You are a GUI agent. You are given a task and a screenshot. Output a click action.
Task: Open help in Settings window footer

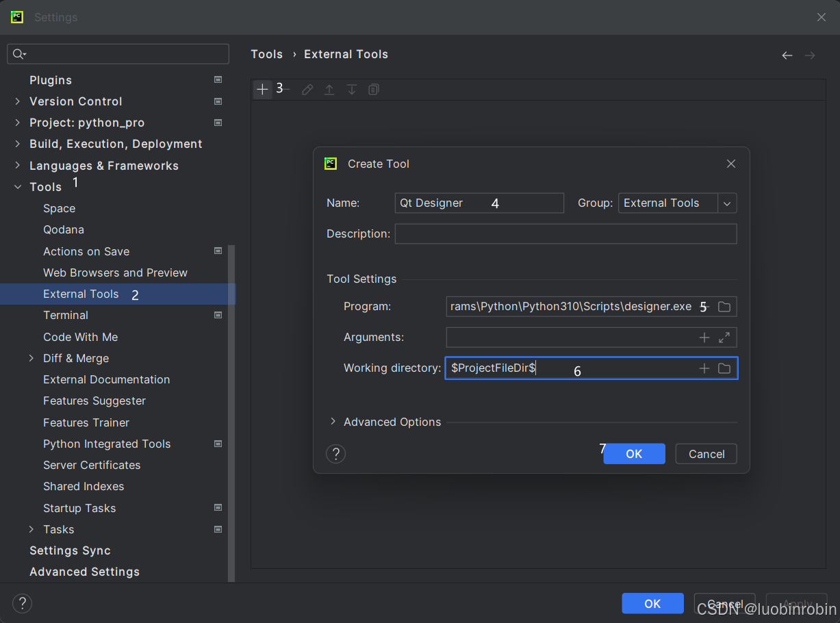(x=22, y=603)
